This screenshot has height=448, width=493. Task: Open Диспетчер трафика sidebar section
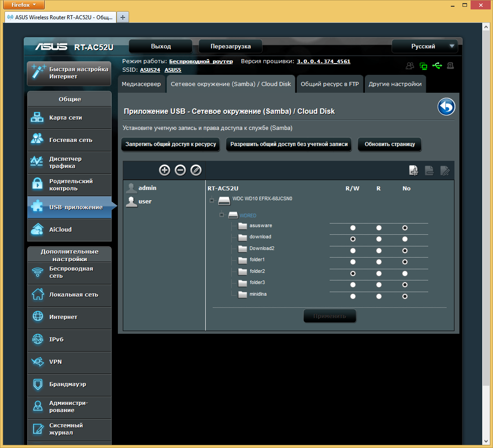(69, 163)
